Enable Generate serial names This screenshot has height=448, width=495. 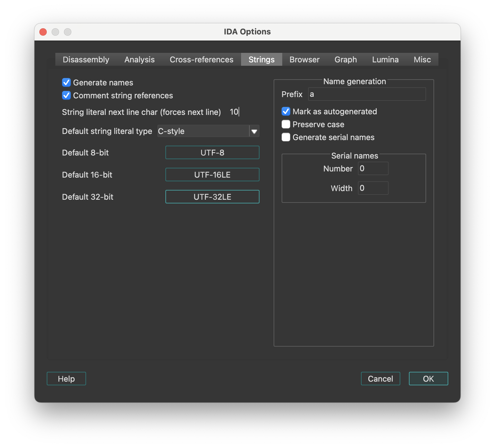coord(286,137)
